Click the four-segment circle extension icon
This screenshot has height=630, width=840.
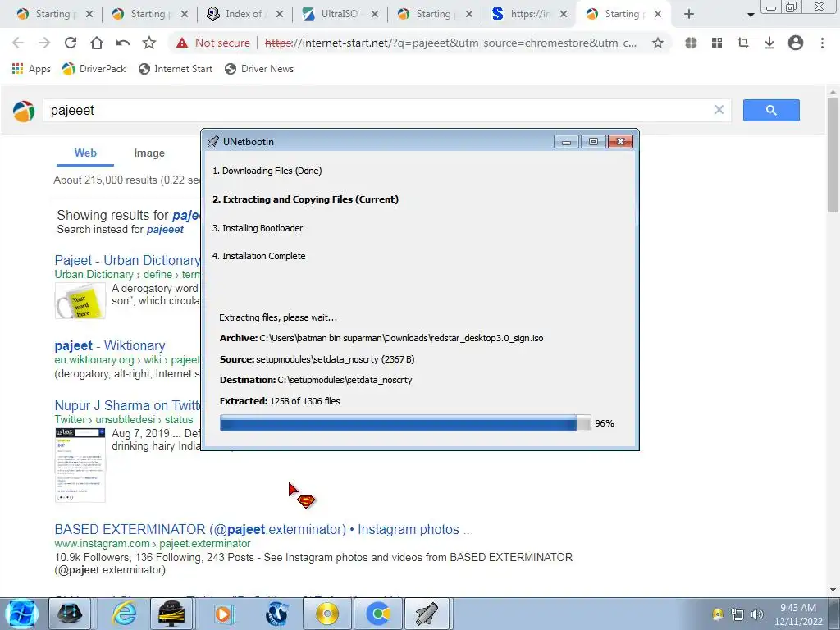coord(691,43)
